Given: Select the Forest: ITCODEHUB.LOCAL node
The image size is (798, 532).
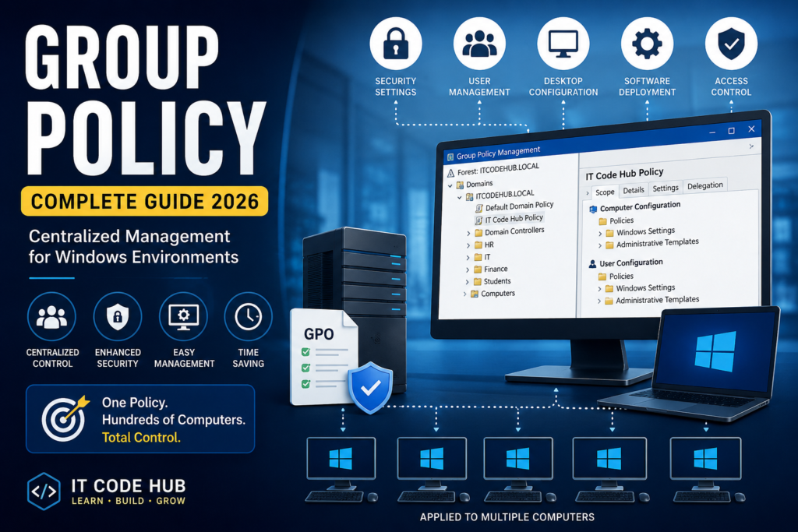Looking at the screenshot, I should [x=498, y=169].
